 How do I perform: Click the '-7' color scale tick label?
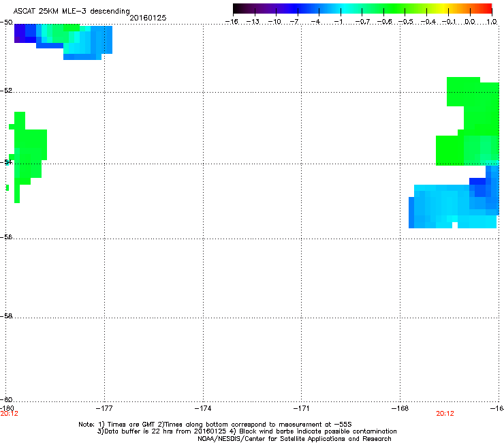click(x=294, y=22)
